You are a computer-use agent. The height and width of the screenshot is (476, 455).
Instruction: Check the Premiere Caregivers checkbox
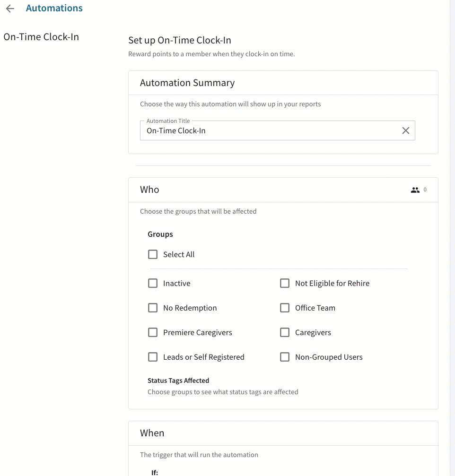[x=153, y=332]
